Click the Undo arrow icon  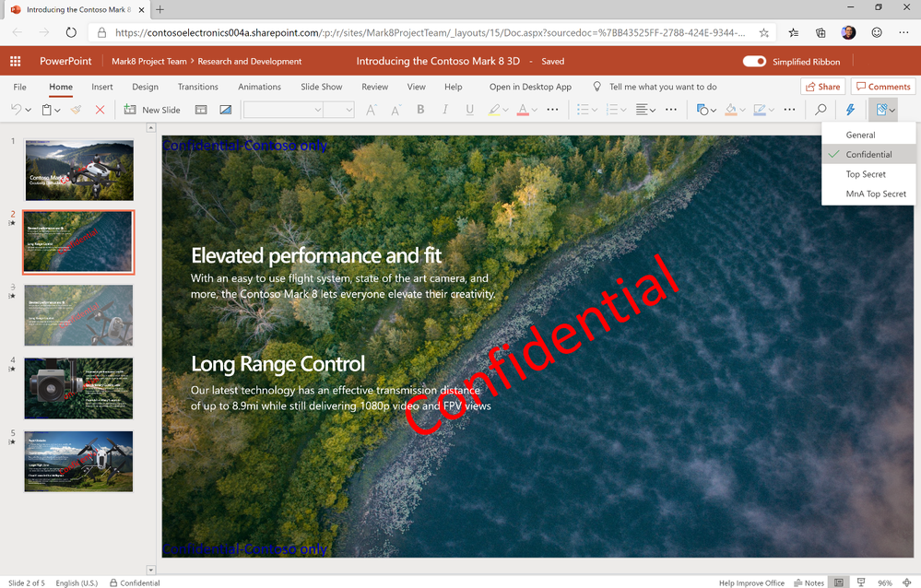click(17, 110)
